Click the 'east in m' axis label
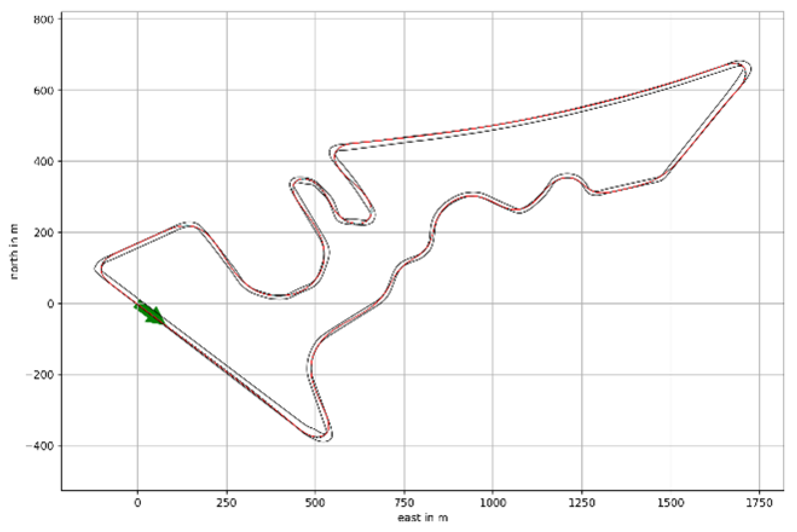This screenshot has height=532, width=797. (x=422, y=518)
